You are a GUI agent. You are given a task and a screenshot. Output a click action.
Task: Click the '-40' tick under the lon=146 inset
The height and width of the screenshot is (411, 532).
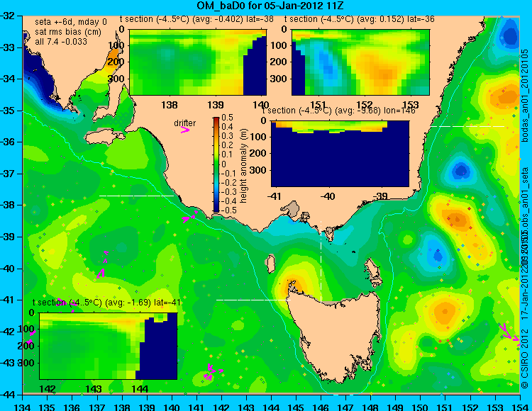328,196
